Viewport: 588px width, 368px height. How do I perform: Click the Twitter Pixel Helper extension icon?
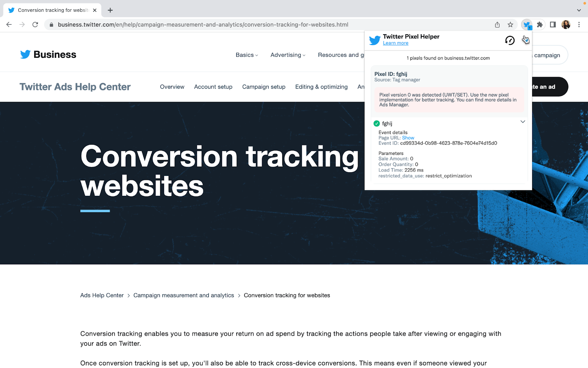[527, 25]
